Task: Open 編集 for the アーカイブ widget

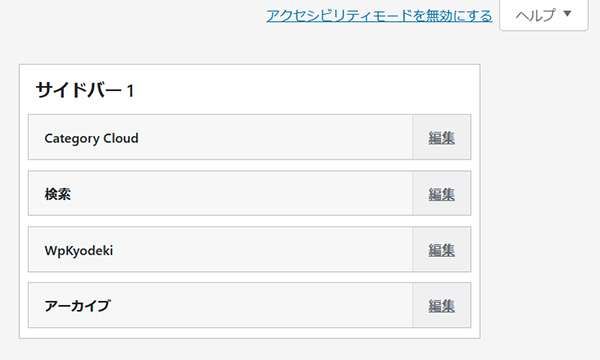Action: coord(441,306)
